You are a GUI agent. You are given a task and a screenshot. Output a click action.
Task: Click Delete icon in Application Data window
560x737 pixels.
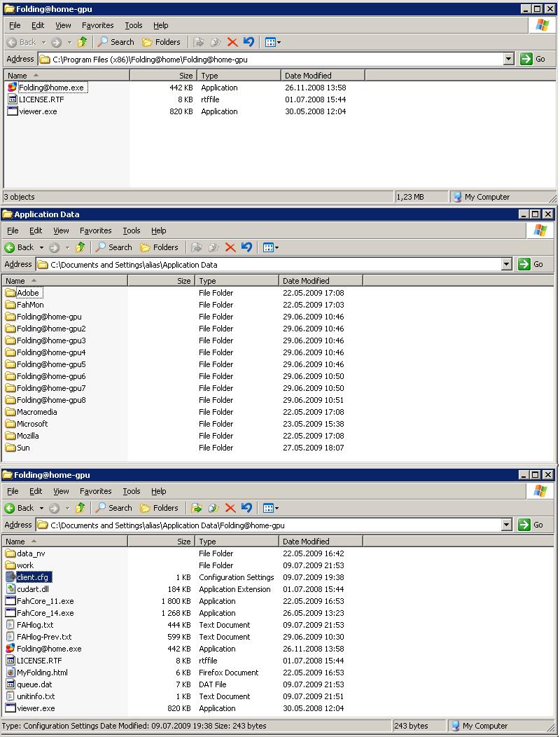pyautogui.click(x=230, y=247)
